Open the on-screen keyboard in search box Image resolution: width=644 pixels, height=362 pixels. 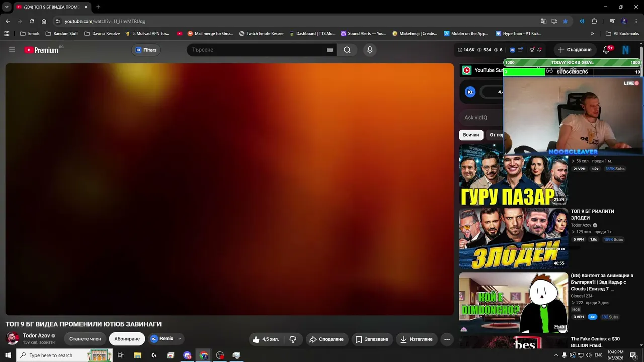[x=330, y=50]
